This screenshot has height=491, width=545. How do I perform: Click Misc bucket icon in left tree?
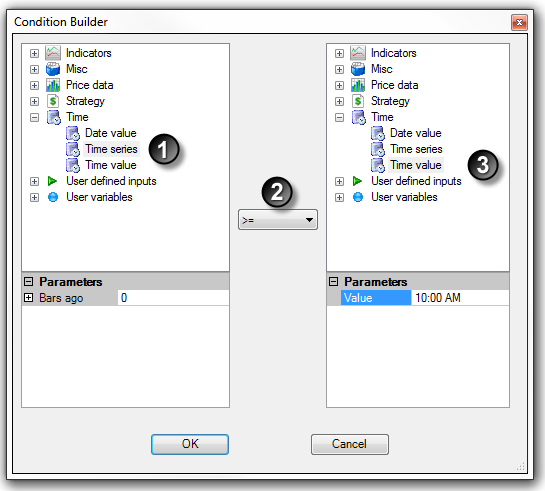pyautogui.click(x=53, y=69)
